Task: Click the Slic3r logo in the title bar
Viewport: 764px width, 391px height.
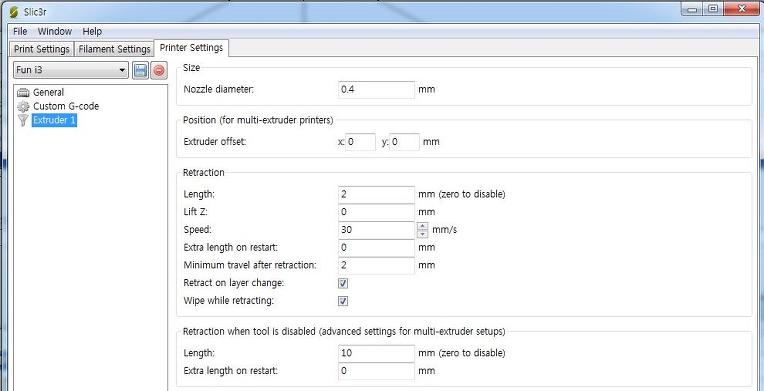Action: [x=13, y=11]
